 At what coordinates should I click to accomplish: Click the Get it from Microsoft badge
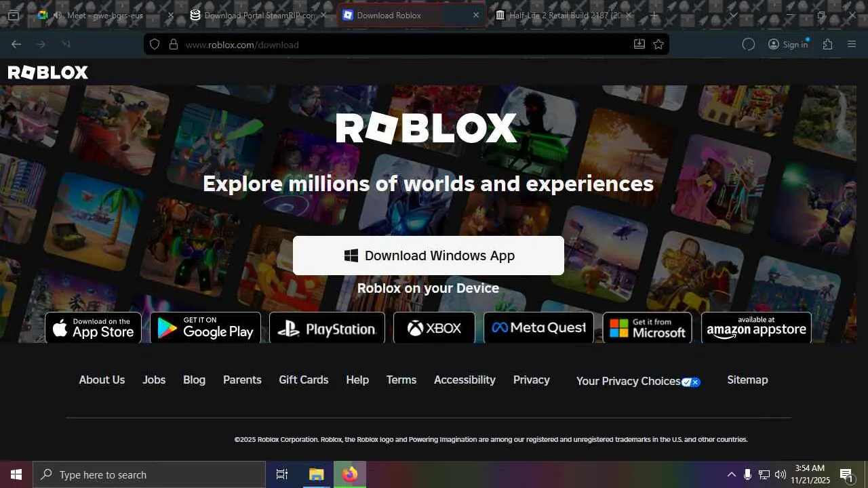648,328
